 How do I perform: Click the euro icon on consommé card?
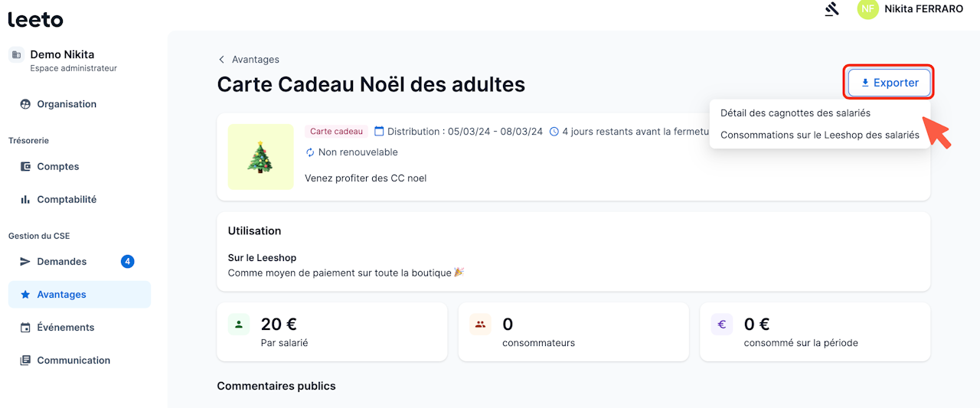click(x=721, y=325)
